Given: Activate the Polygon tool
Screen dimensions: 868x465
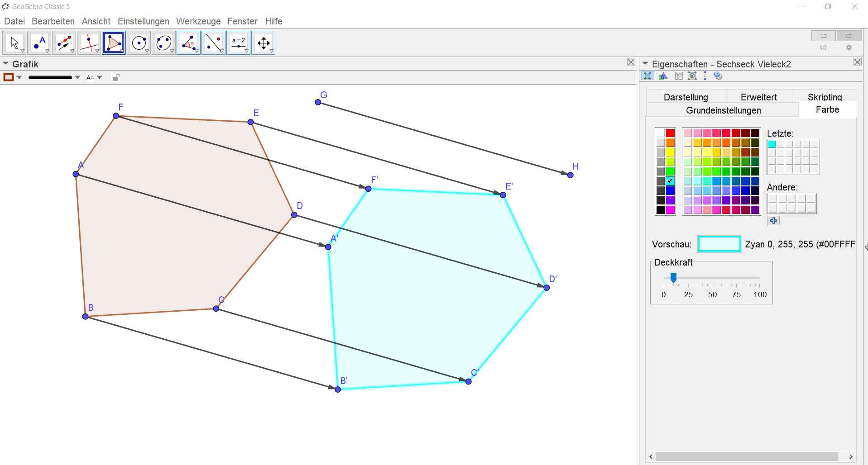Looking at the screenshot, I should tap(114, 43).
